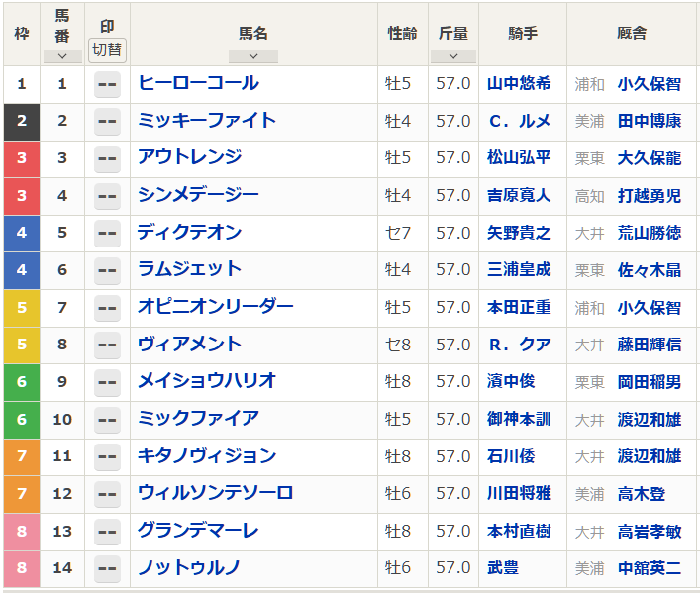Open trainer 田中博康 page
The image size is (700, 593).
(x=650, y=121)
